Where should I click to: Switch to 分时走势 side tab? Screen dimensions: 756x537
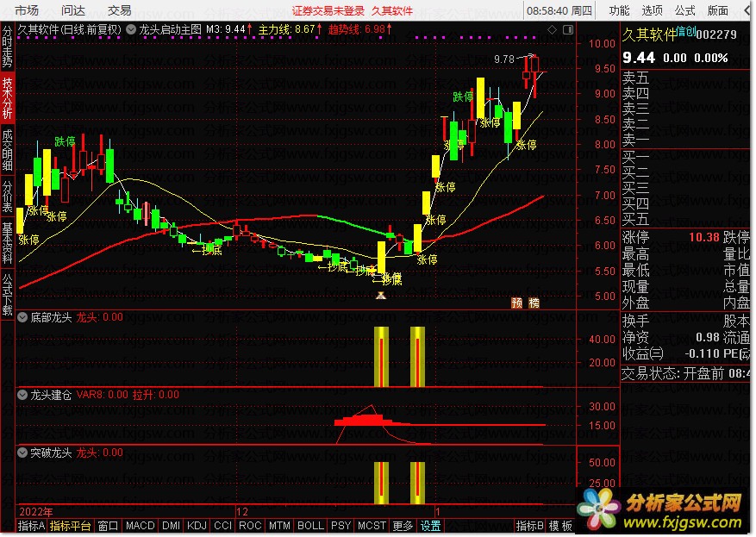pos(7,47)
